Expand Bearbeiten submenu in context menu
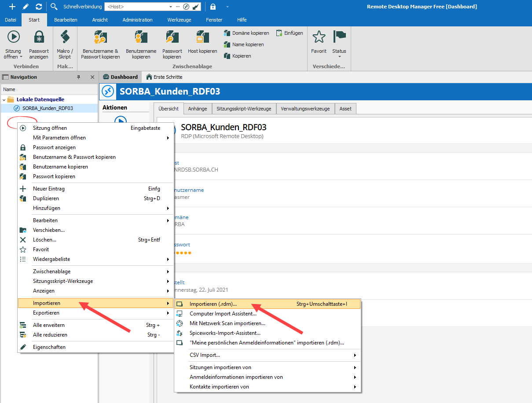The image size is (532, 403). [95, 220]
